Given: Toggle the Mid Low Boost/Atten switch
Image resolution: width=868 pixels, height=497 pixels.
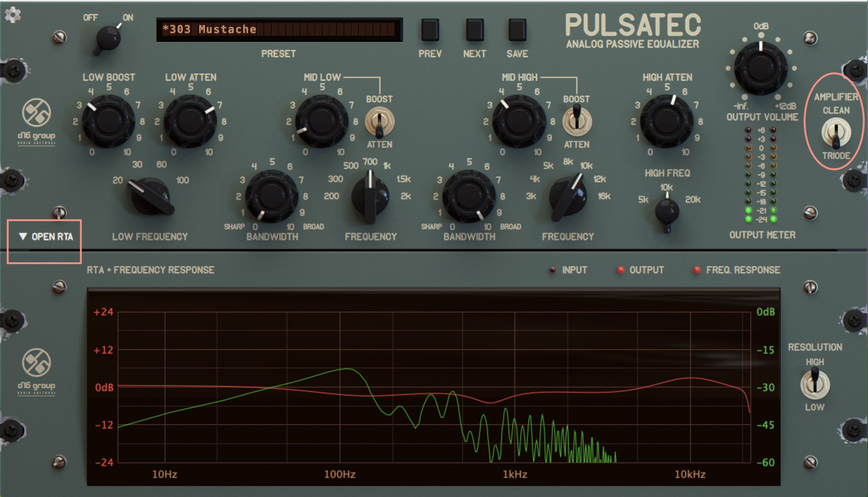Looking at the screenshot, I should (x=379, y=122).
